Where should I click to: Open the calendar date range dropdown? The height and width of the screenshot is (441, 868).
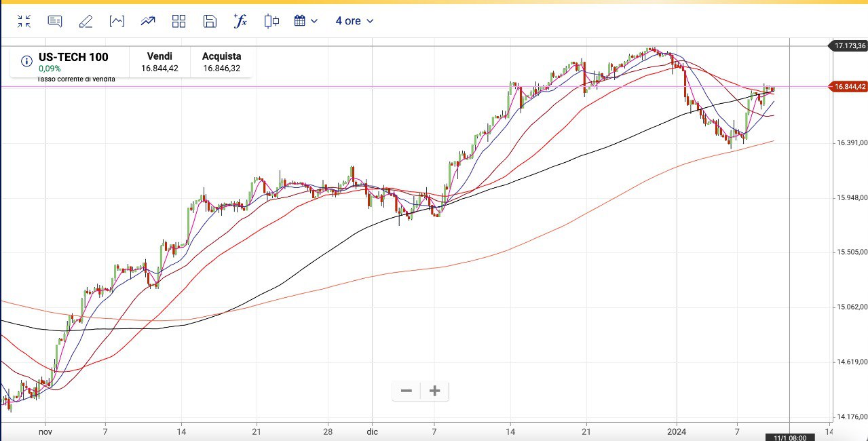(305, 21)
